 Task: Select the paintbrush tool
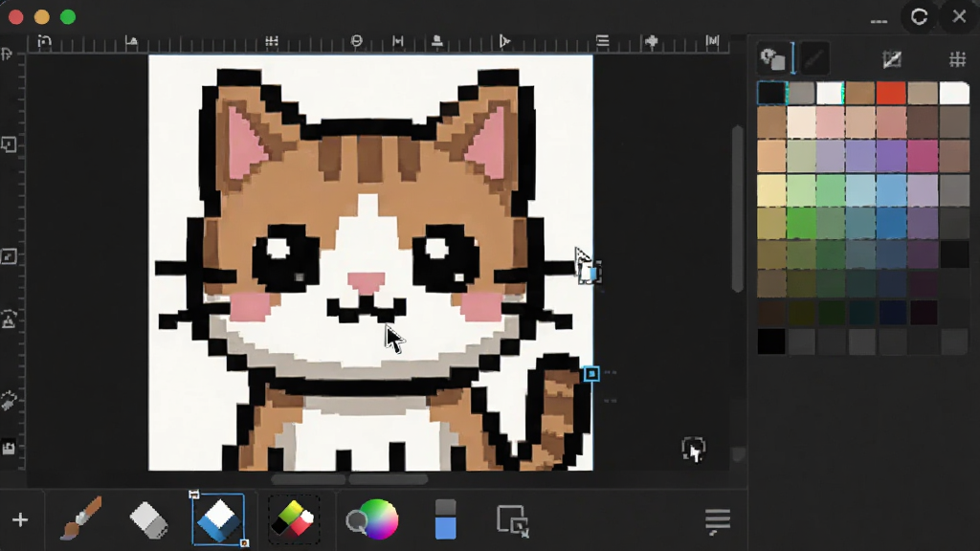pyautogui.click(x=80, y=518)
